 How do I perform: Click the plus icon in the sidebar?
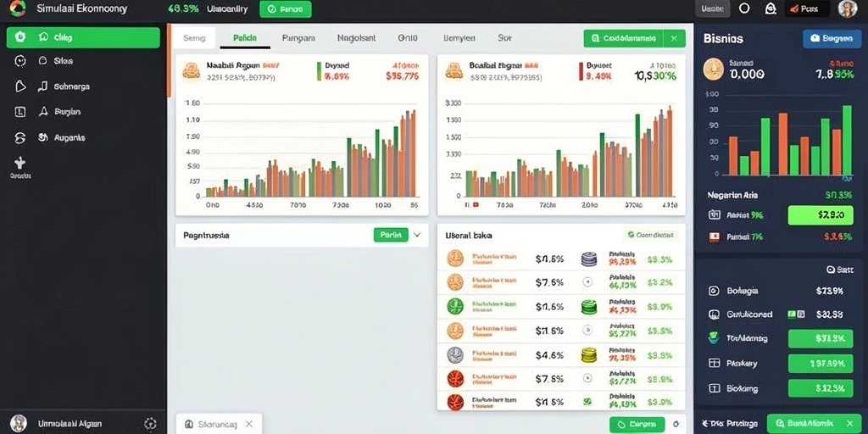[20, 163]
